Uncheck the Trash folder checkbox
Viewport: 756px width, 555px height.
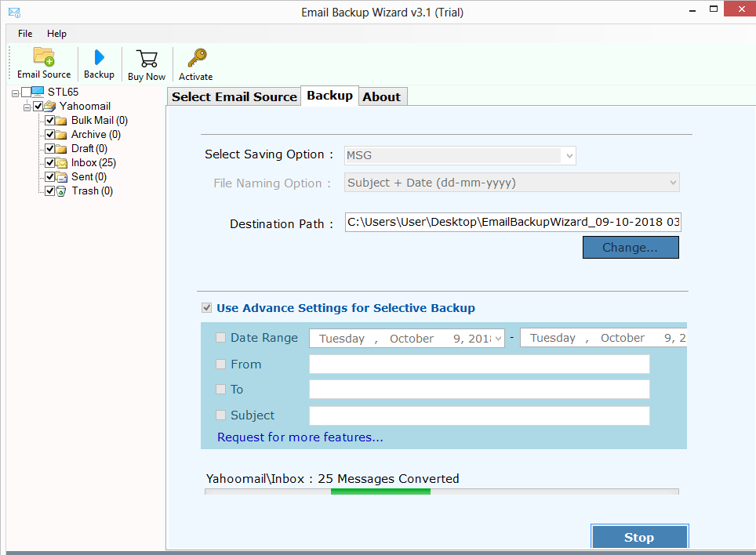pyautogui.click(x=49, y=190)
